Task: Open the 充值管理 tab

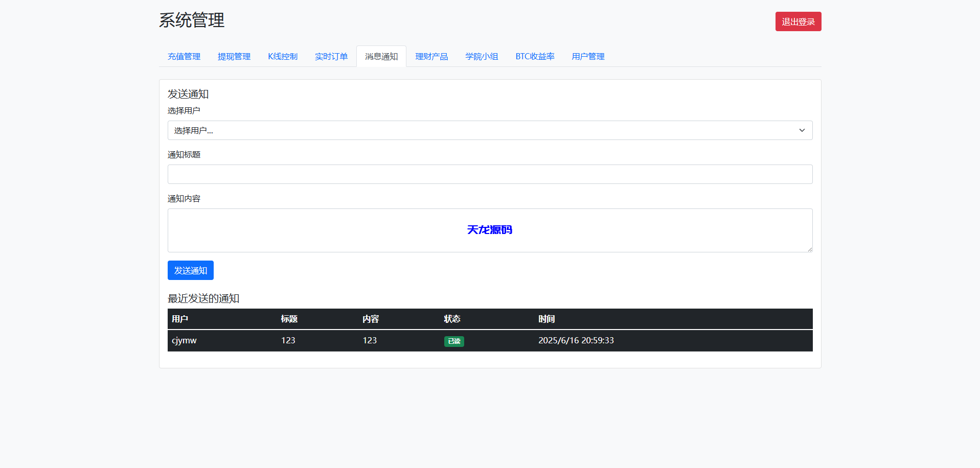Action: [x=184, y=57]
